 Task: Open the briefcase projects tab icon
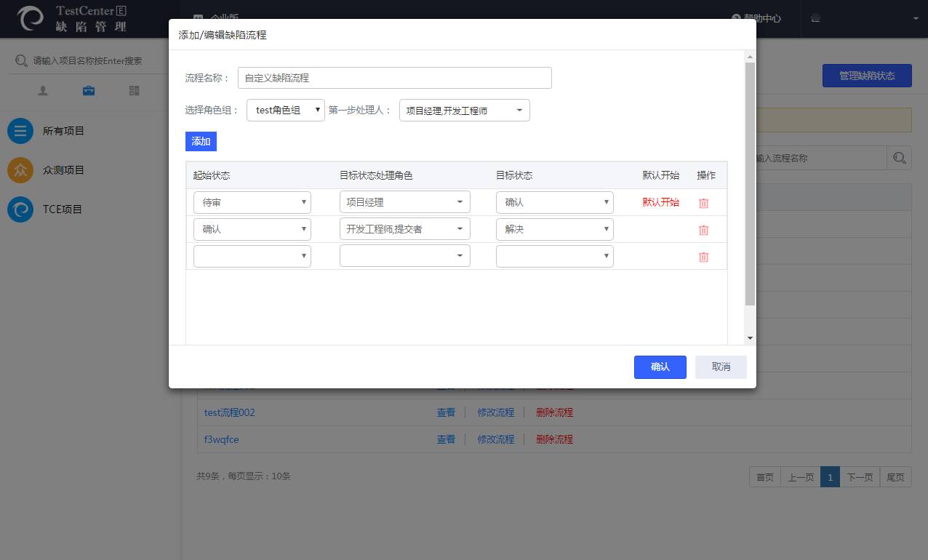click(x=88, y=91)
